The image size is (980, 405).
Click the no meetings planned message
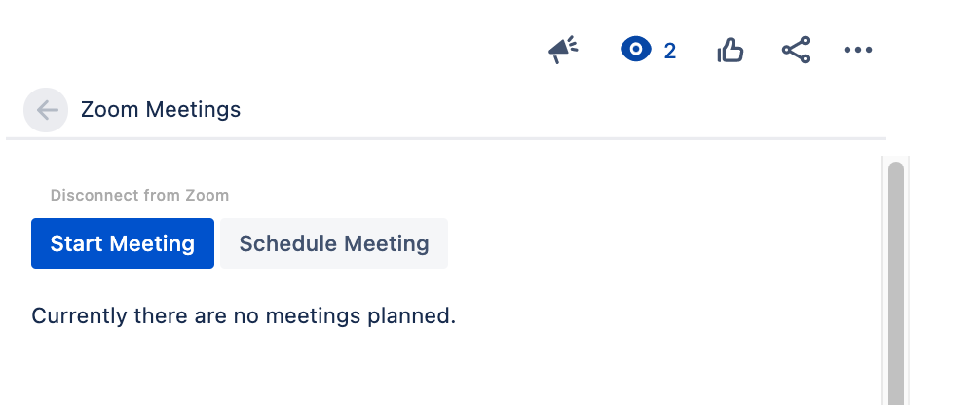pos(244,315)
